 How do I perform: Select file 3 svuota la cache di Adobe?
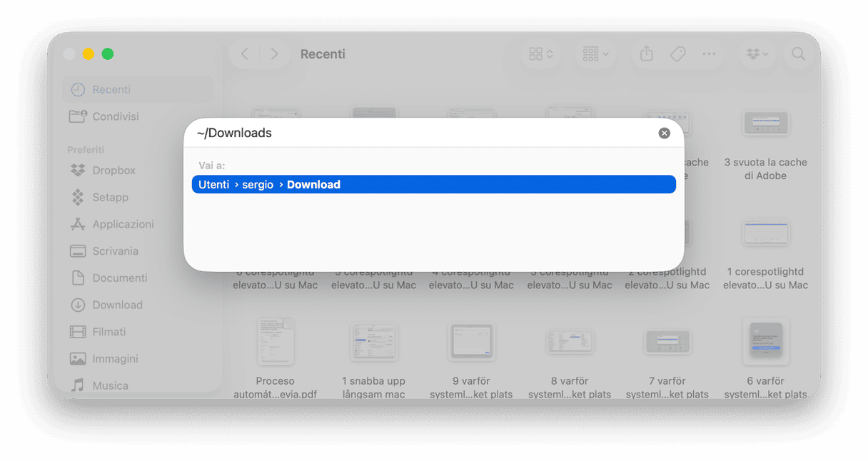pos(765,145)
